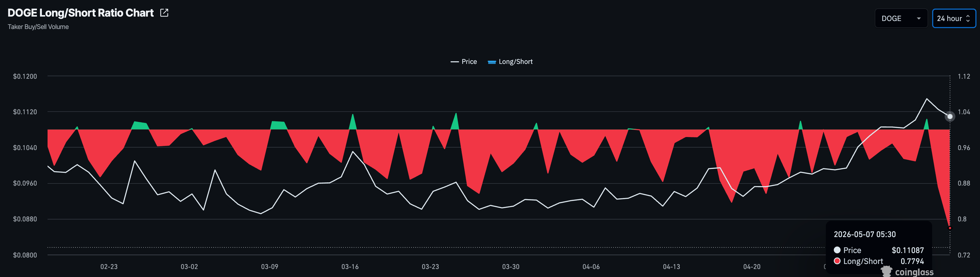Toggle the Long/Short legend series

click(510, 62)
